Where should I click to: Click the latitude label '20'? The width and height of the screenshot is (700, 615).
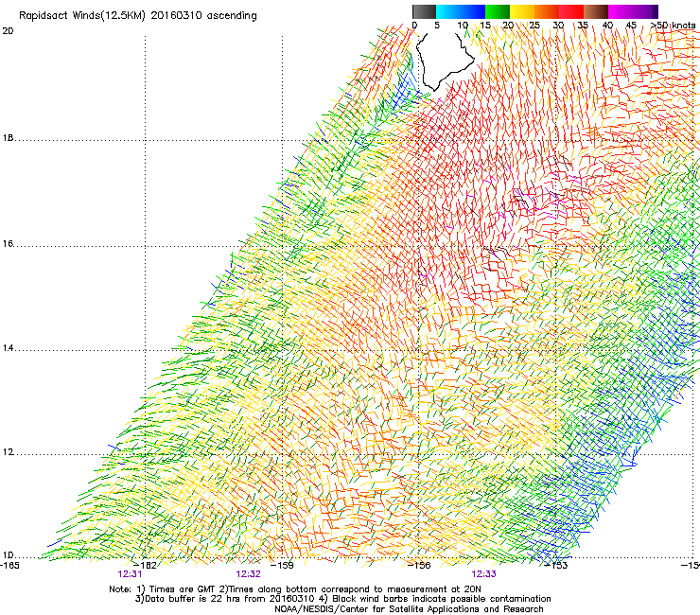8,31
